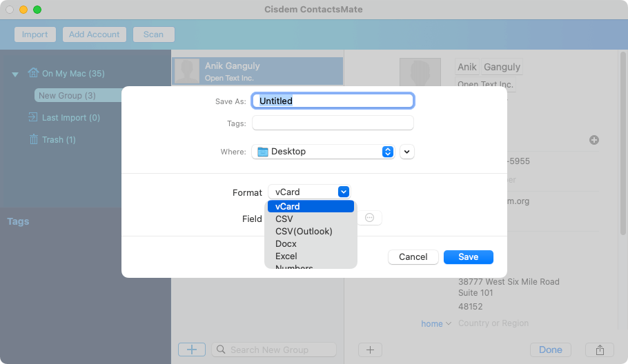
Task: Click Done to finish editing
Action: click(550, 350)
